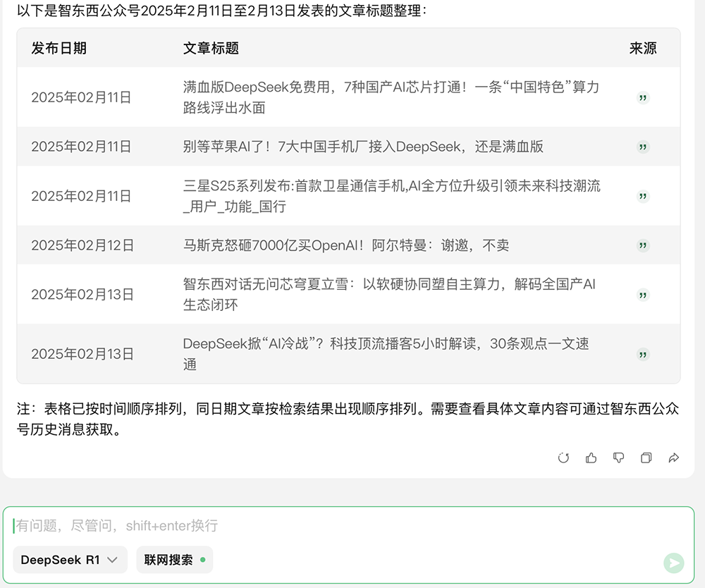Click the 马斯克怒砸7000亿买OpenAI article title

(x=345, y=245)
